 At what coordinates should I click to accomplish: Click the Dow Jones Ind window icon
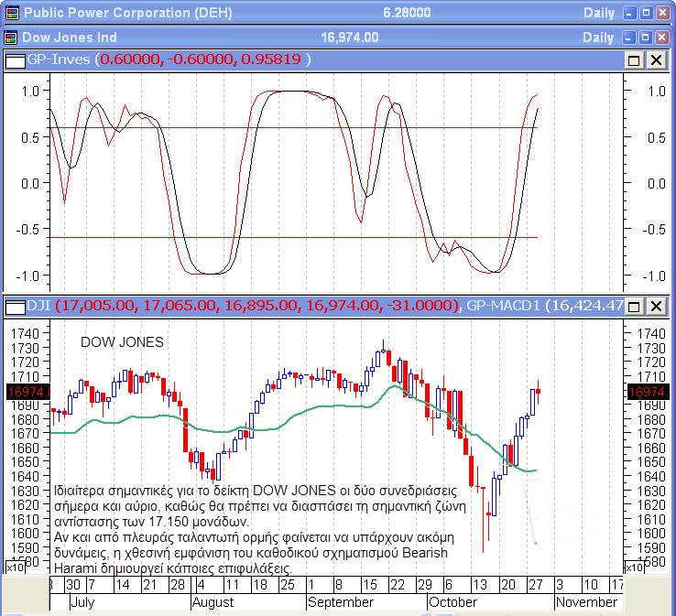tap(10, 38)
